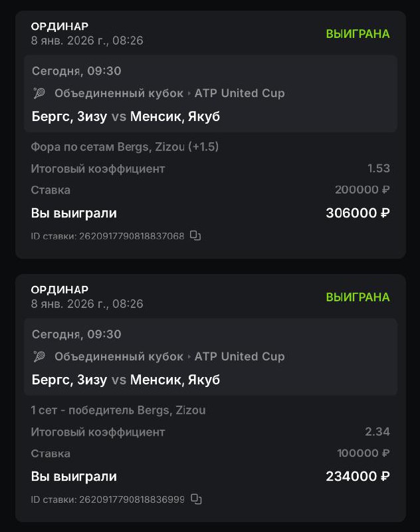Click the final odds value 1.53
The height and width of the screenshot is (532, 420).
click(x=378, y=169)
